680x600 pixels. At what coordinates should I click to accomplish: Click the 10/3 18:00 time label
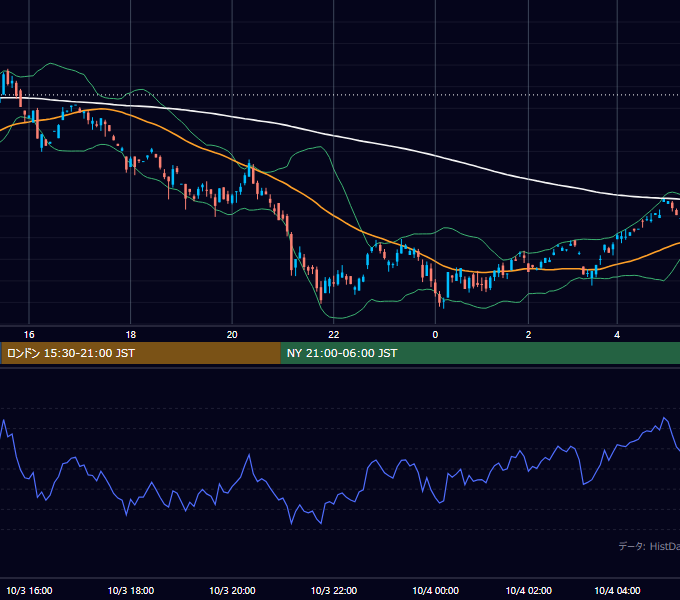click(131, 590)
